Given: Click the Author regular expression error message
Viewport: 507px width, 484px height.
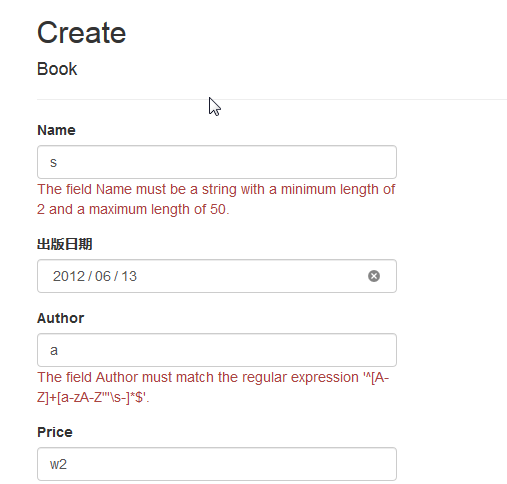Looking at the screenshot, I should tap(213, 387).
